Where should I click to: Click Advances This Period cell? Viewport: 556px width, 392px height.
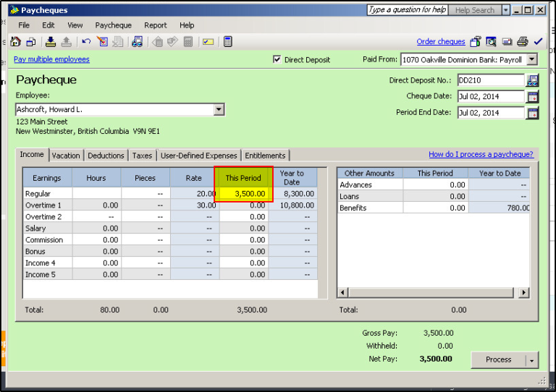(x=435, y=185)
